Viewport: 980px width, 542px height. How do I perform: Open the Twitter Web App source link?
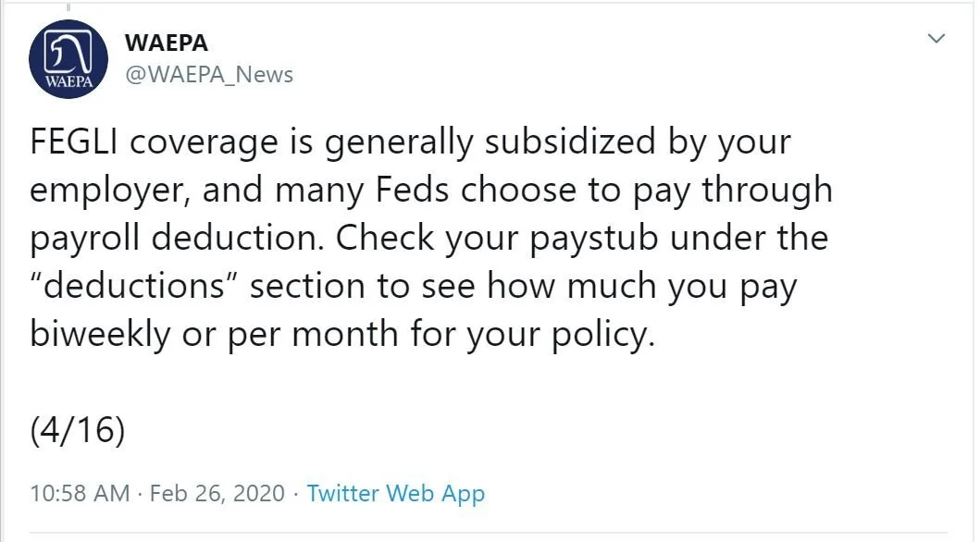[x=395, y=493]
